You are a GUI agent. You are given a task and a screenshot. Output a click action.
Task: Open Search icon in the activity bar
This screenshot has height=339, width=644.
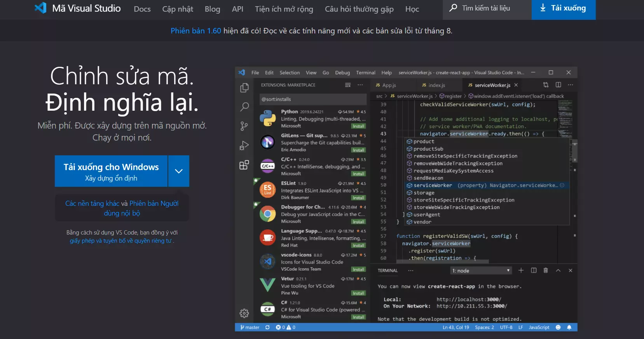click(x=244, y=107)
